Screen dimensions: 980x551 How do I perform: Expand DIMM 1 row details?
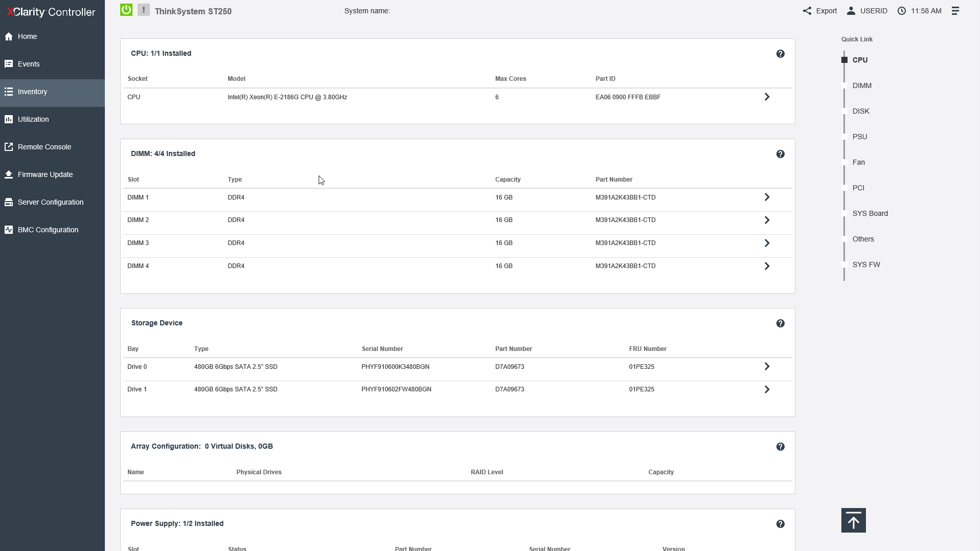click(x=767, y=197)
